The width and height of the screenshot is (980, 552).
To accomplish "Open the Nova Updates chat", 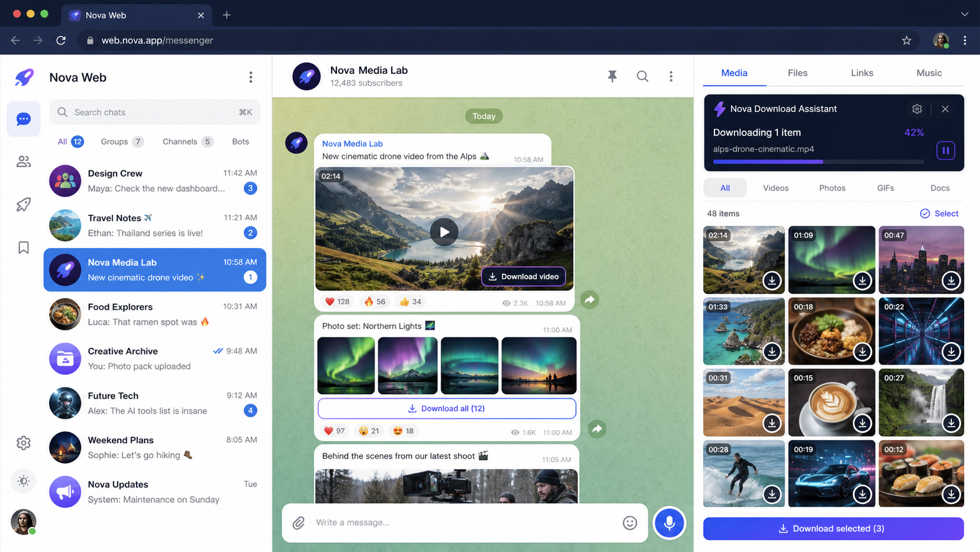I will point(155,492).
